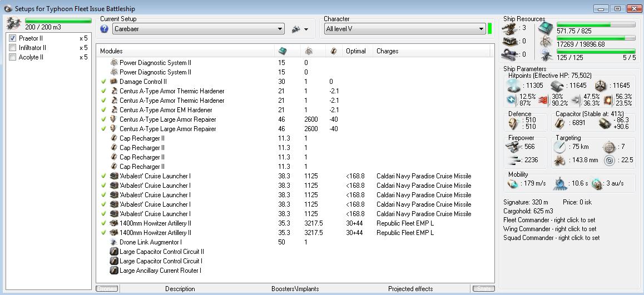
Task: Uncheck the Praetor II drone checkbox
Action: [x=12, y=38]
